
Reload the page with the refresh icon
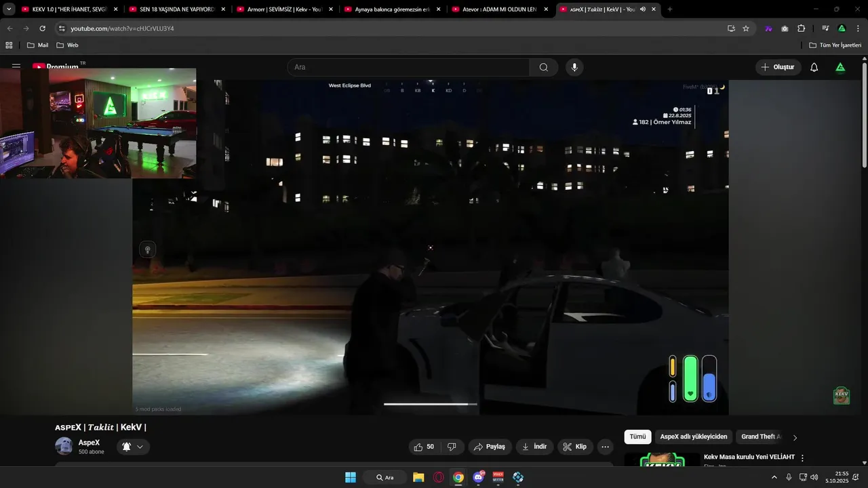42,28
